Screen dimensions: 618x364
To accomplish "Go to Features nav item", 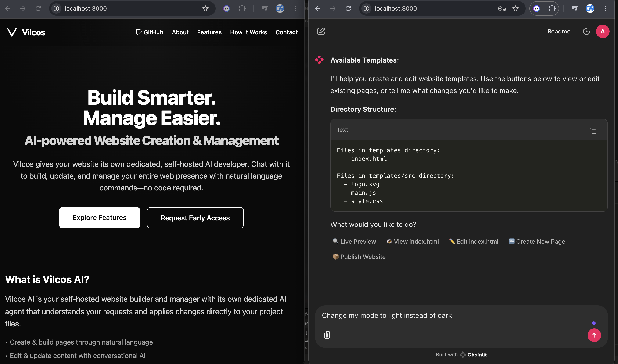I will point(209,32).
